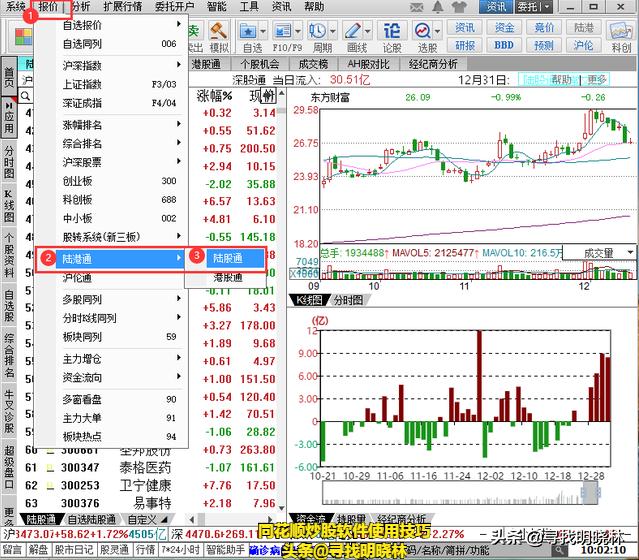Click the 资讯 toolbar button

click(464, 28)
